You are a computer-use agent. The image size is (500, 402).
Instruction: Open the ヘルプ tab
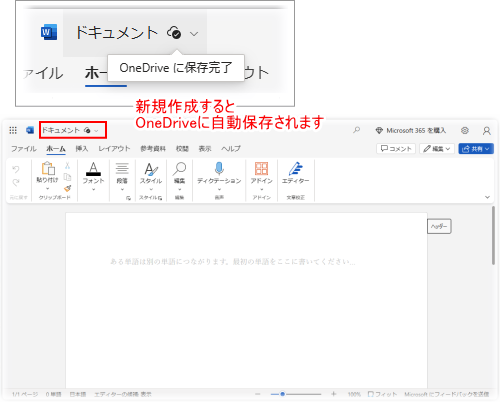[231, 149]
